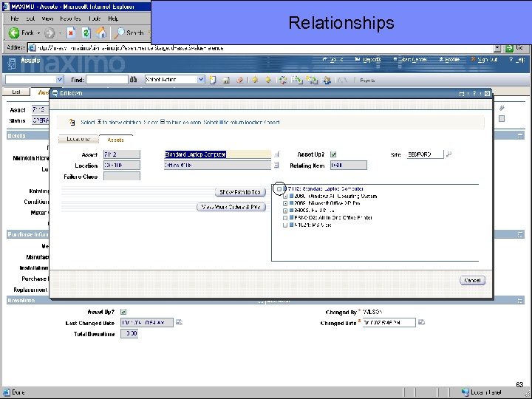Toggle checkbox at right of Status row
The image size is (532, 399).
(502, 119)
